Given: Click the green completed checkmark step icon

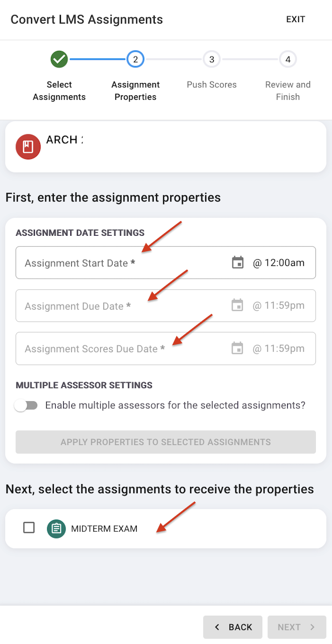Looking at the screenshot, I should pos(59,59).
